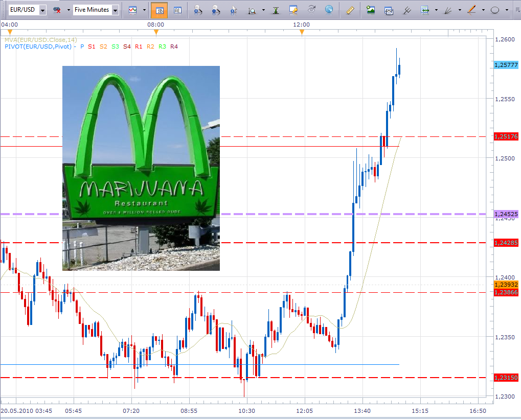The width and height of the screenshot is (521, 420).
Task: Click the PIVOT(EUR/USD,Pivot) indicator label
Action: coord(38,46)
